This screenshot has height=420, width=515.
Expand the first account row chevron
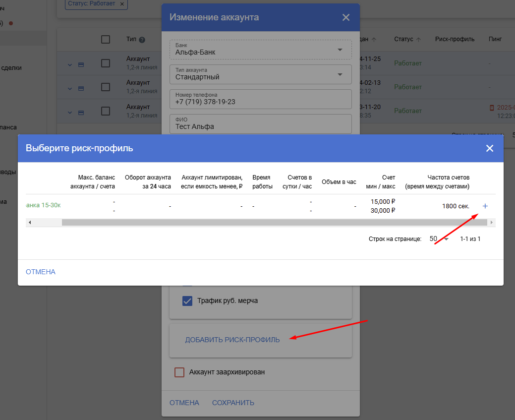coord(70,64)
